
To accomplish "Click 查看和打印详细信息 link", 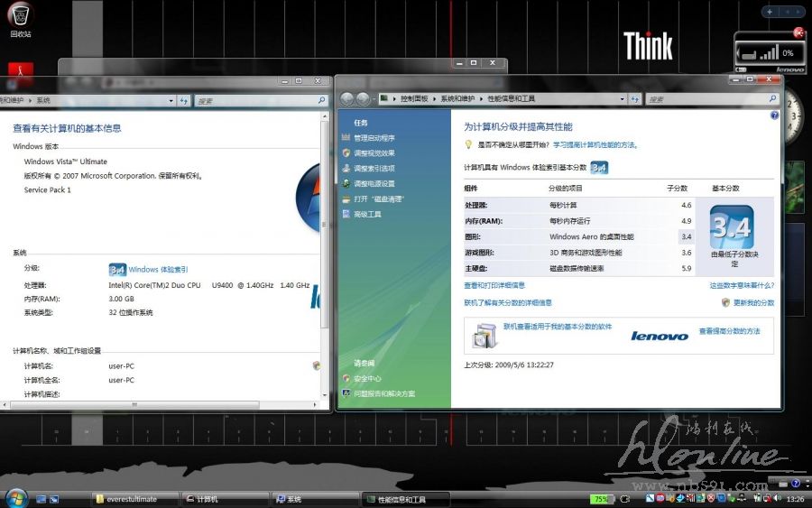I will coord(494,285).
